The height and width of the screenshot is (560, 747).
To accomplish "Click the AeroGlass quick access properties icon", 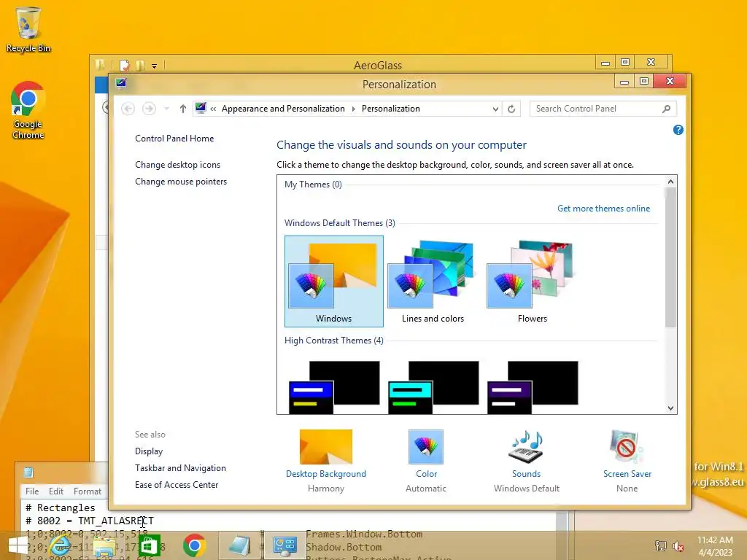I will [x=124, y=65].
